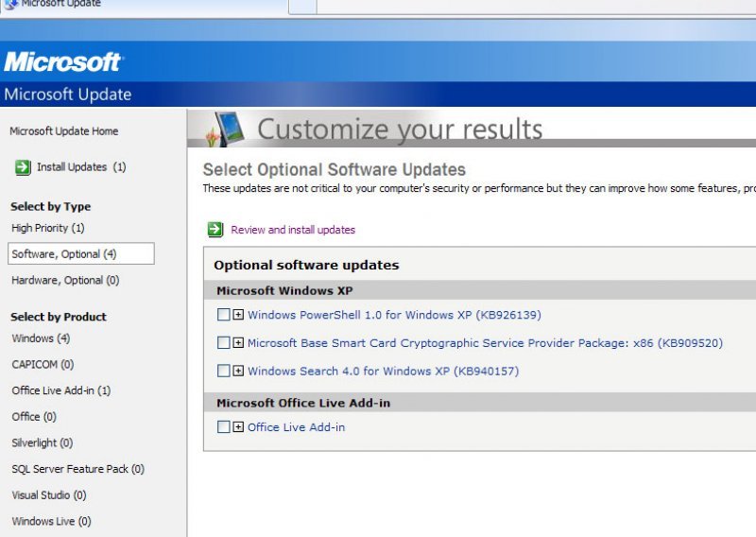Screen dimensions: 756x537
Task: Expand Windows Search 4.0 update details
Action: tap(238, 371)
